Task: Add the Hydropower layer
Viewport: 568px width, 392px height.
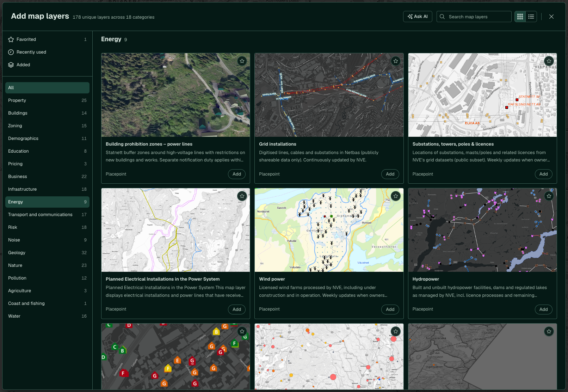Action: click(x=544, y=310)
